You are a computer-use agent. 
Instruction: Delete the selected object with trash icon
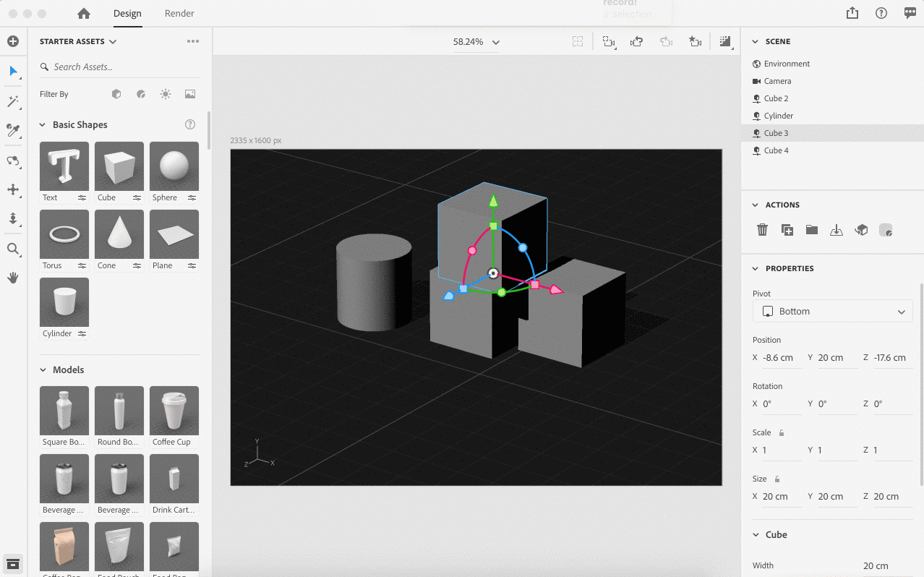tap(762, 230)
